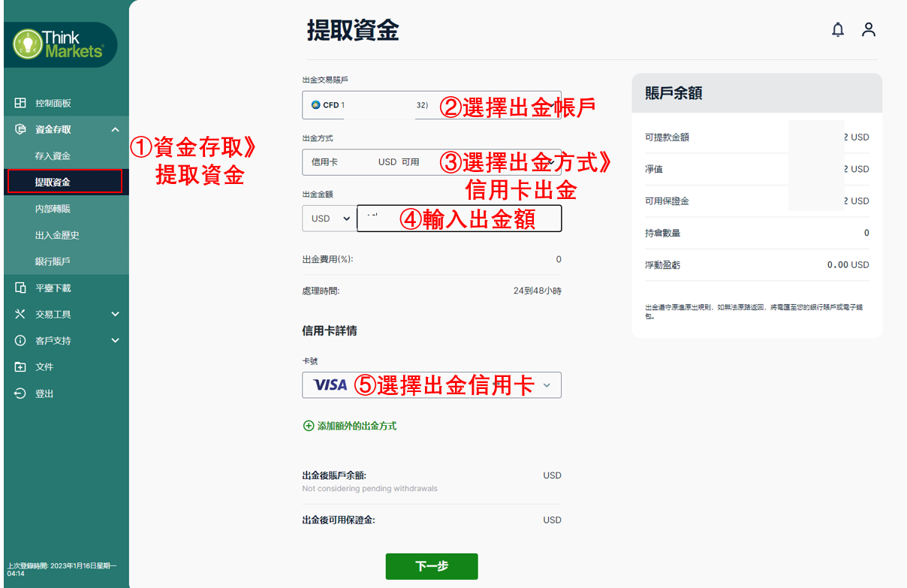The image size is (907, 588).
Task: Open 文件 sidebar item
Action: [44, 366]
